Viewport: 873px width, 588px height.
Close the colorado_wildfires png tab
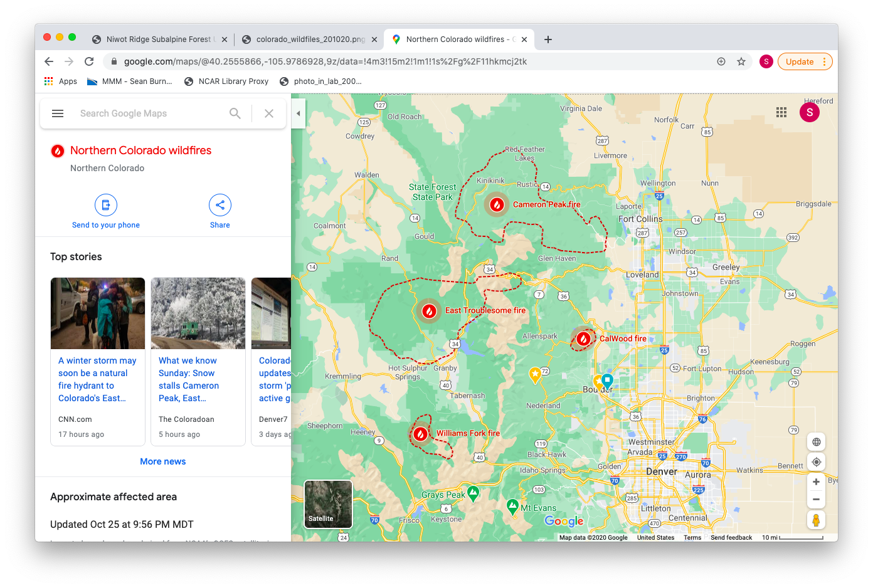tap(374, 39)
